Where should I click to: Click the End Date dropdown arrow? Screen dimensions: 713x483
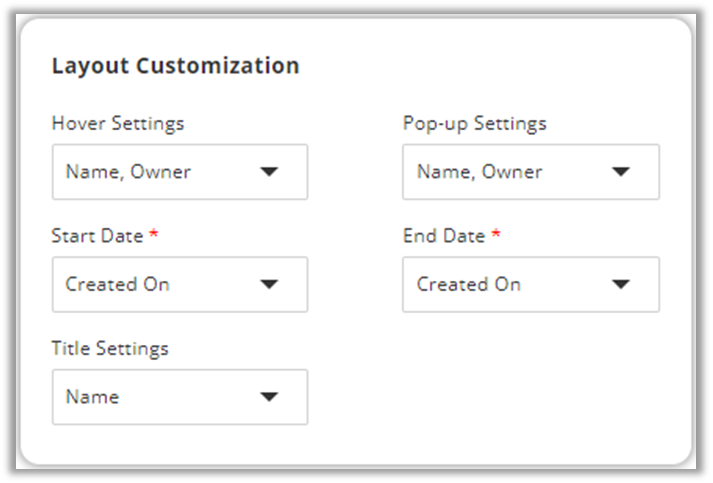click(x=620, y=285)
